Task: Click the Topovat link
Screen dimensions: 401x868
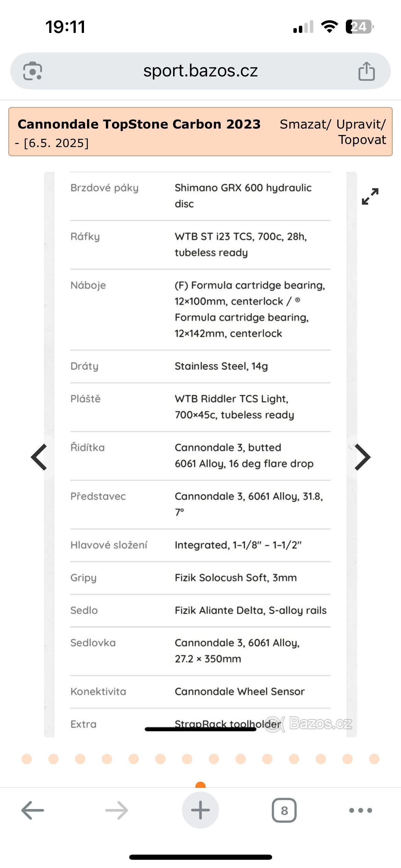Action: 362,140
